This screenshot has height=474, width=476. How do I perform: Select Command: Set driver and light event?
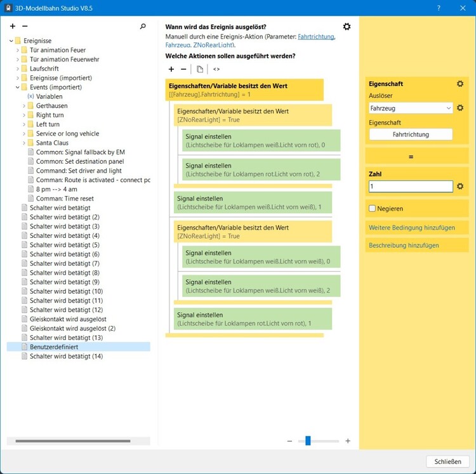79,171
